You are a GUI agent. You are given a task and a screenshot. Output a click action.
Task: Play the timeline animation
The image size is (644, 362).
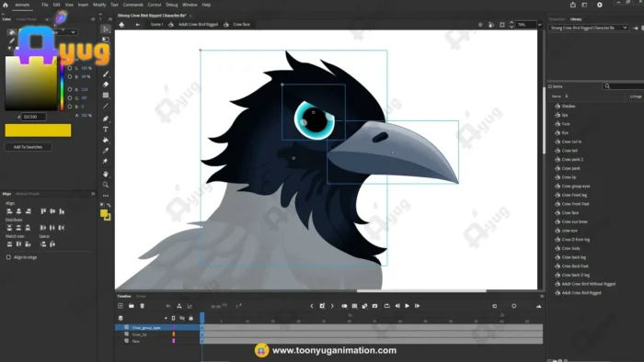tap(407, 306)
